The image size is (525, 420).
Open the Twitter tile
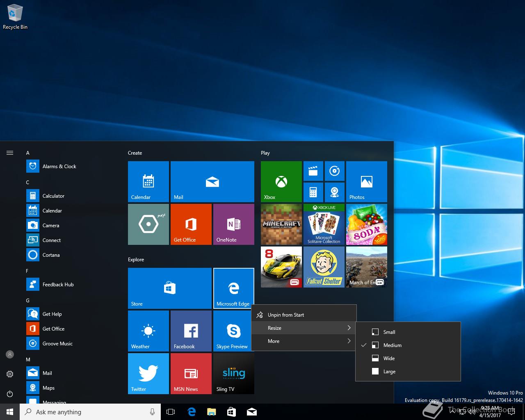pos(148,374)
